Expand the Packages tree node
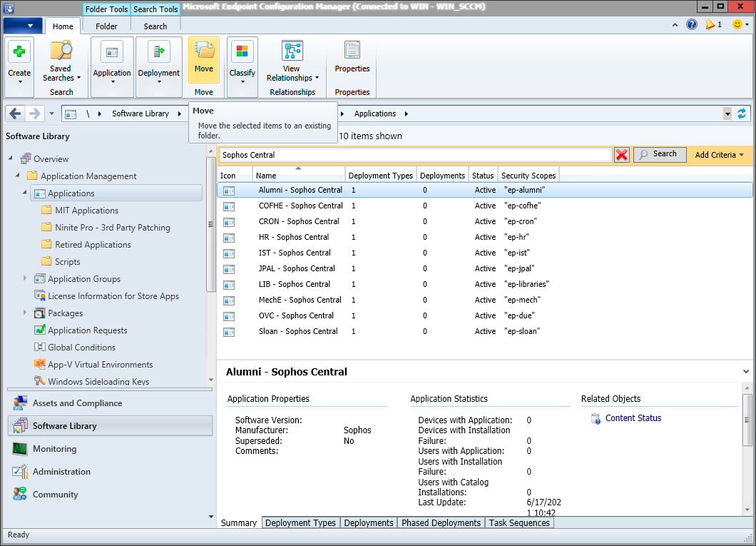This screenshot has height=546, width=756. click(x=25, y=313)
